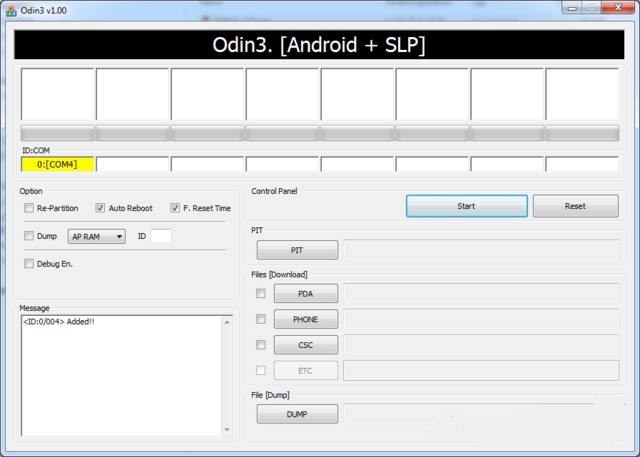Select the yellow 0:[COM4] port box
Image resolution: width=640 pixels, height=457 pixels.
pyautogui.click(x=57, y=164)
